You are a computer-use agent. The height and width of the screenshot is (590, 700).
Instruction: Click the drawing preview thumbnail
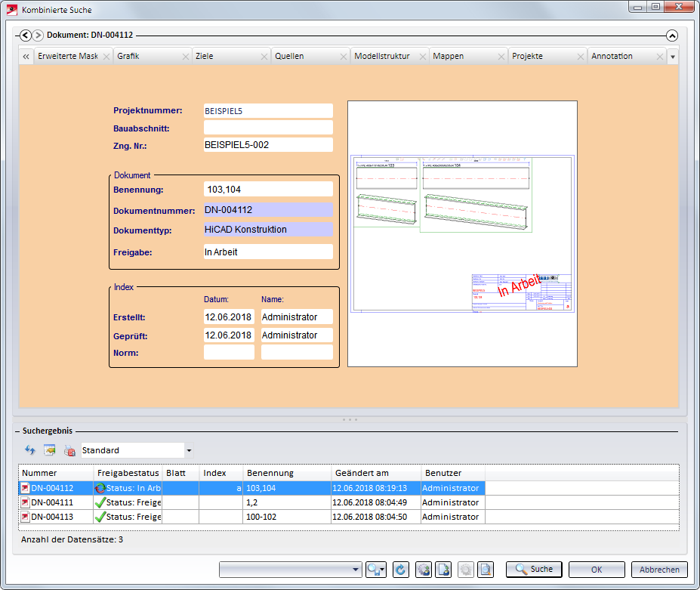click(462, 234)
